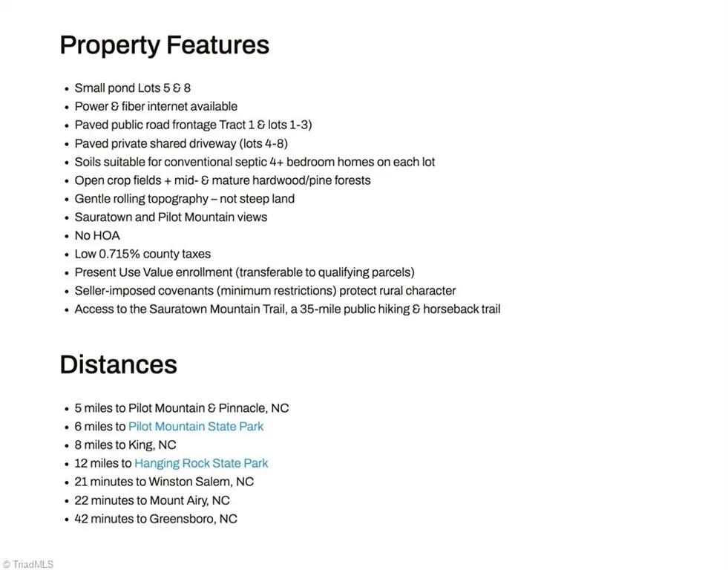Open the Pilot Mountain State Park link
The width and height of the screenshot is (728, 570).
[195, 427]
